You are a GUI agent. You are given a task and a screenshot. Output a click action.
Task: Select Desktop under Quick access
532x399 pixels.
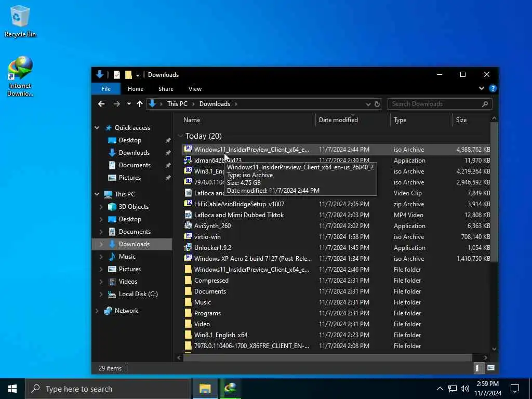130,140
